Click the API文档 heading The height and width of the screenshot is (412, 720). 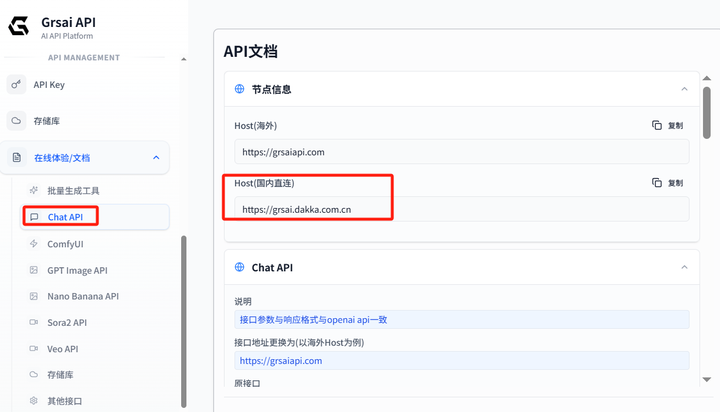click(x=250, y=51)
